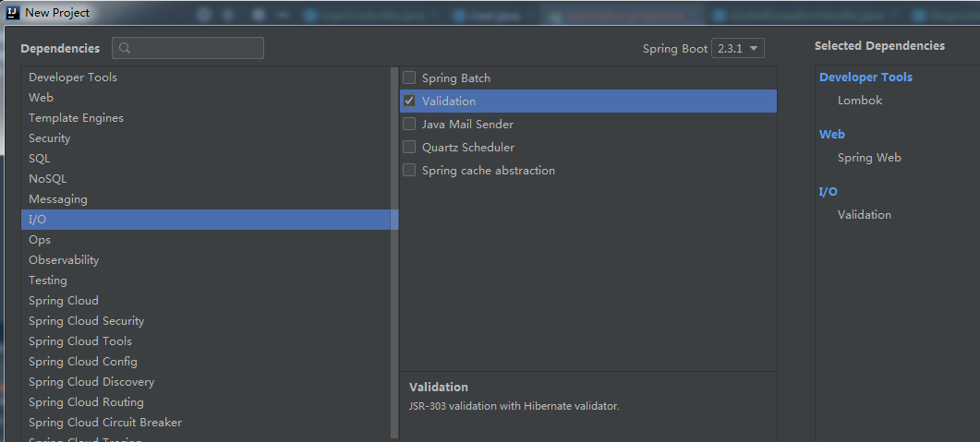Select the NoSQL category
This screenshot has height=442, width=980.
click(206, 178)
